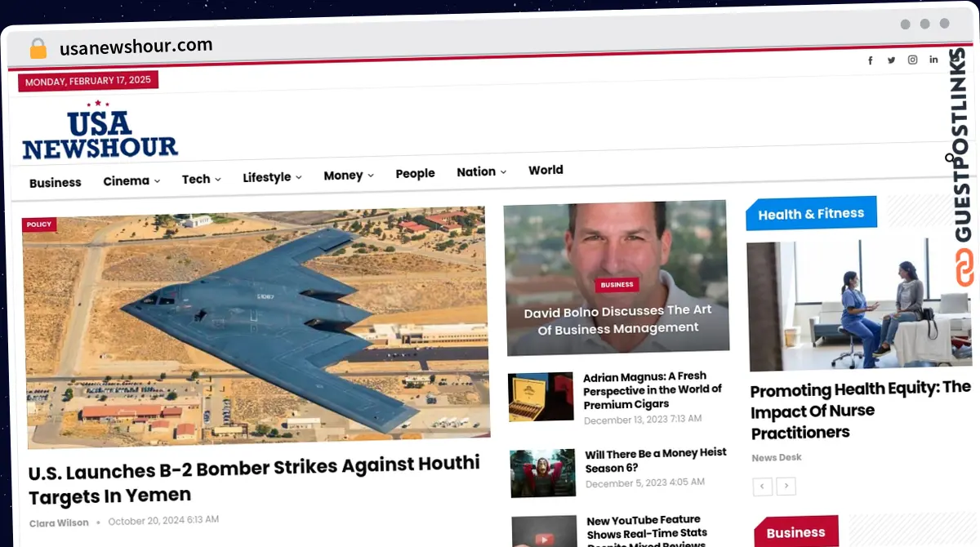
Task: Expand the Tech menu chevron
Action: click(218, 180)
